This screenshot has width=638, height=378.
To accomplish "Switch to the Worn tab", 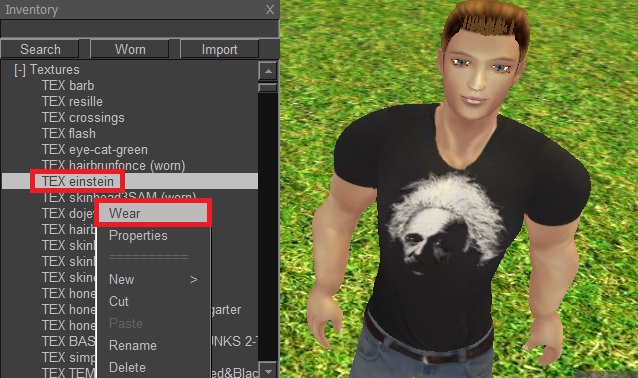I will coord(130,49).
